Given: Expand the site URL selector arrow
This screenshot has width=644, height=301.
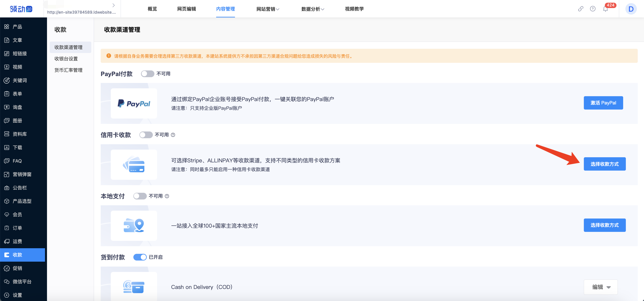Looking at the screenshot, I should 113,5.
